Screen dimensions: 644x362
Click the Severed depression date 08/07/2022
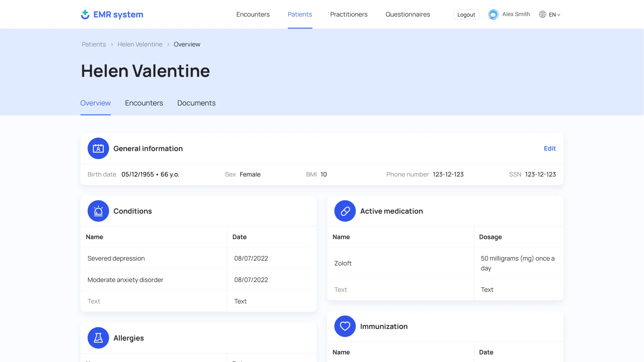(251, 258)
